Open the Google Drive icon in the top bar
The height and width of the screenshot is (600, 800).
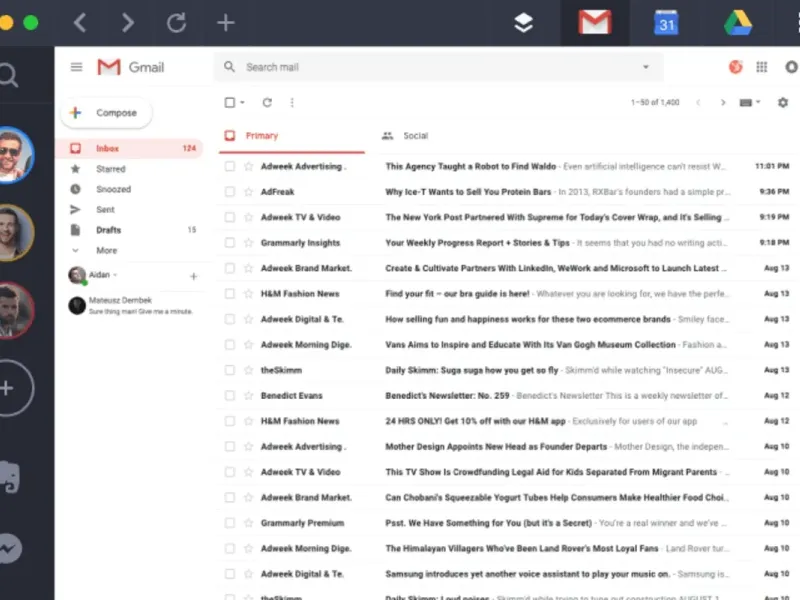pyautogui.click(x=738, y=23)
